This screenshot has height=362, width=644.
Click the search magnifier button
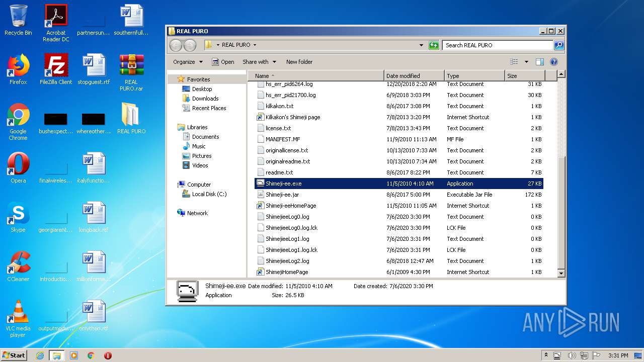pos(559,45)
